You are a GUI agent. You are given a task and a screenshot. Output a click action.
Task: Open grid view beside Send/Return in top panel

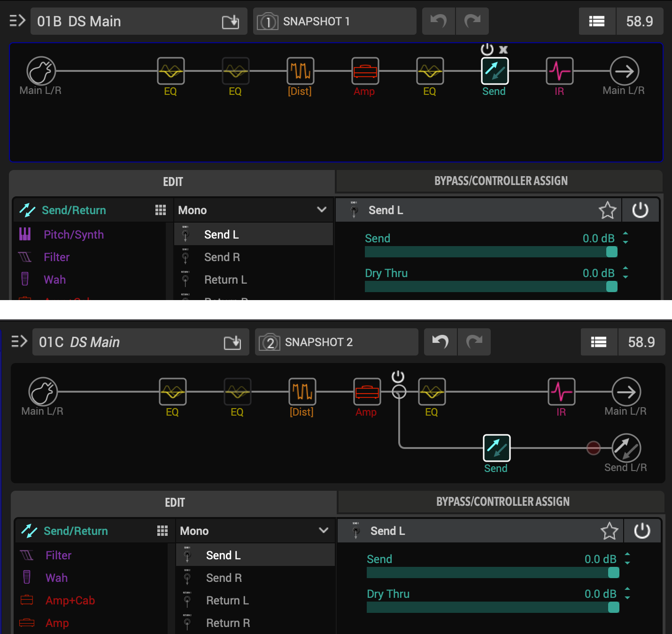(x=161, y=210)
